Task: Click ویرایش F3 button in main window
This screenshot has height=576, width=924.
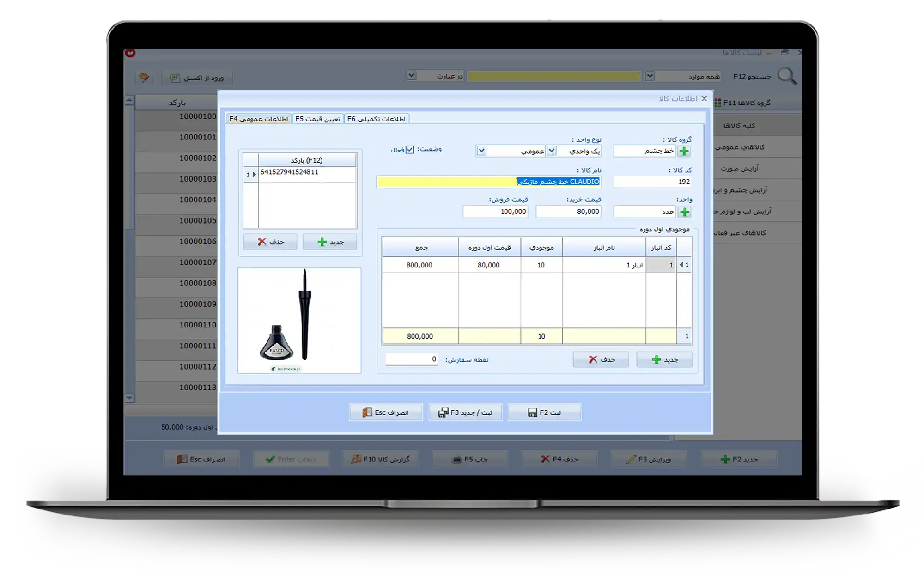Action: 649,459
